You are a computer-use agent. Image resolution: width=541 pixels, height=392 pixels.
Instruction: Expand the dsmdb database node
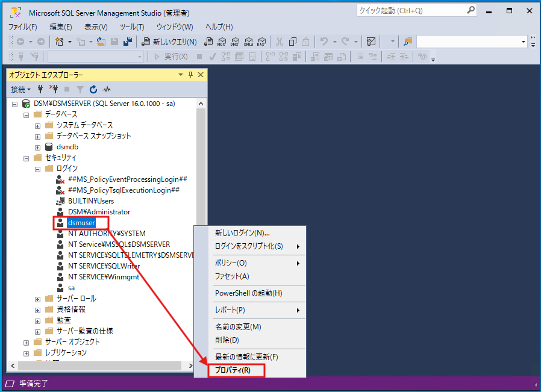[37, 148]
